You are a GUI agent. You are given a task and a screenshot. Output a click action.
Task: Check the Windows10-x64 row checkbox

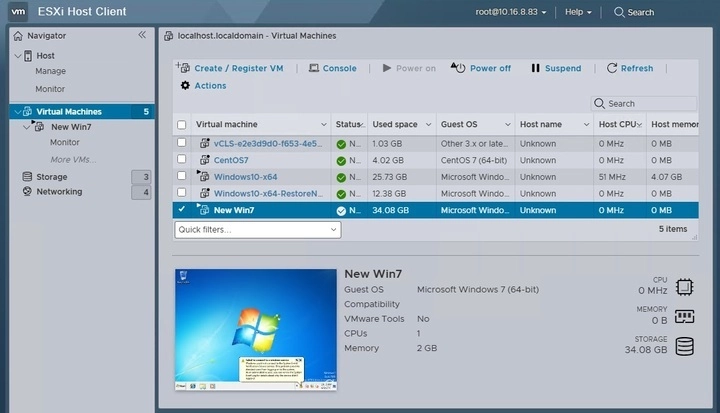coord(182,175)
